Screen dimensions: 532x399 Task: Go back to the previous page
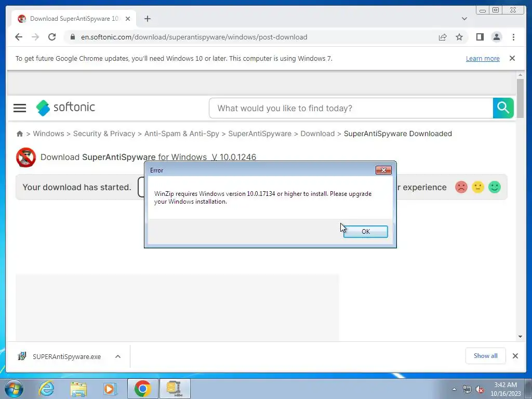[19, 37]
